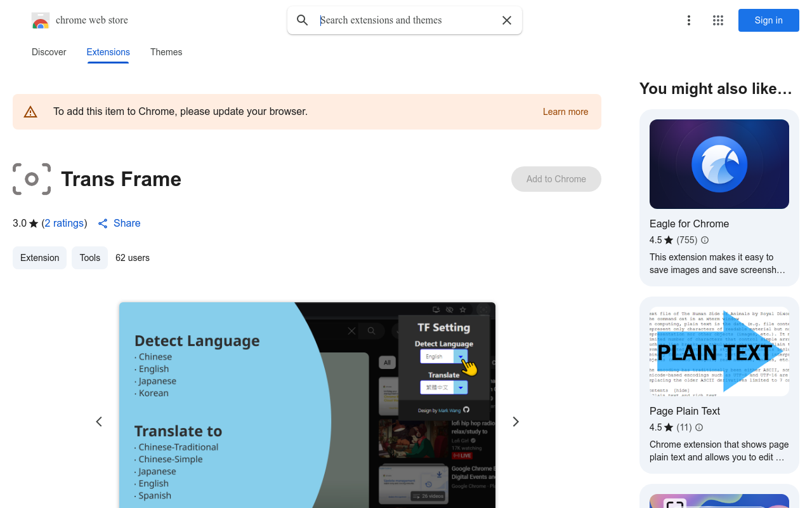Image resolution: width=812 pixels, height=508 pixels.
Task: Click the Eagle for Chrome title
Action: tap(689, 224)
